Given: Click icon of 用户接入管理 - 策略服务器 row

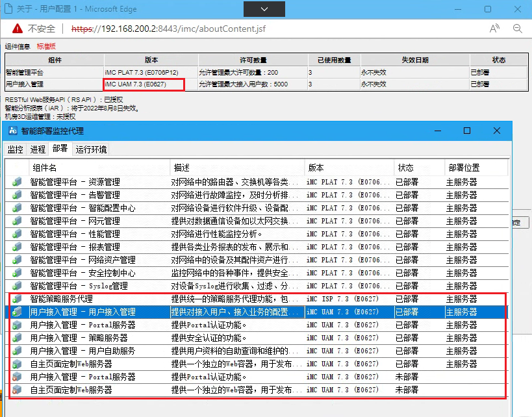Looking at the screenshot, I should (x=17, y=338).
